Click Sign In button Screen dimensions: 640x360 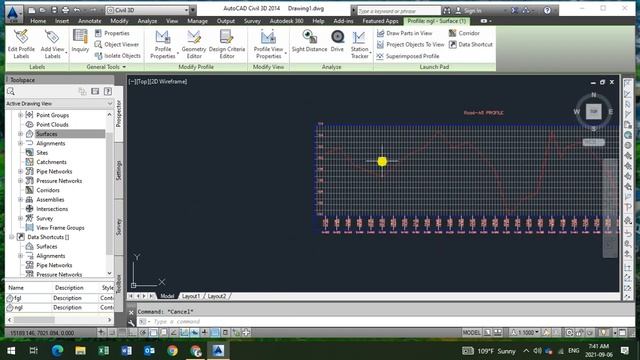pos(469,10)
